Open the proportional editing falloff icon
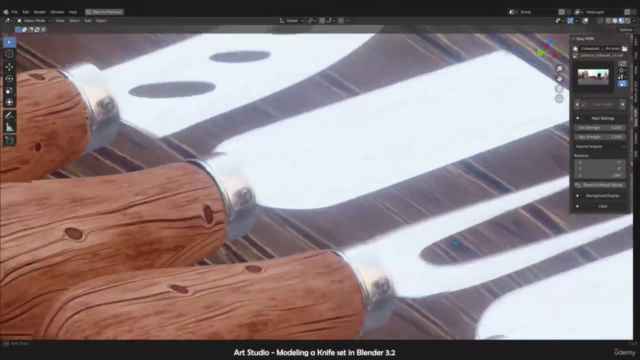The image size is (640, 360). pos(348,20)
